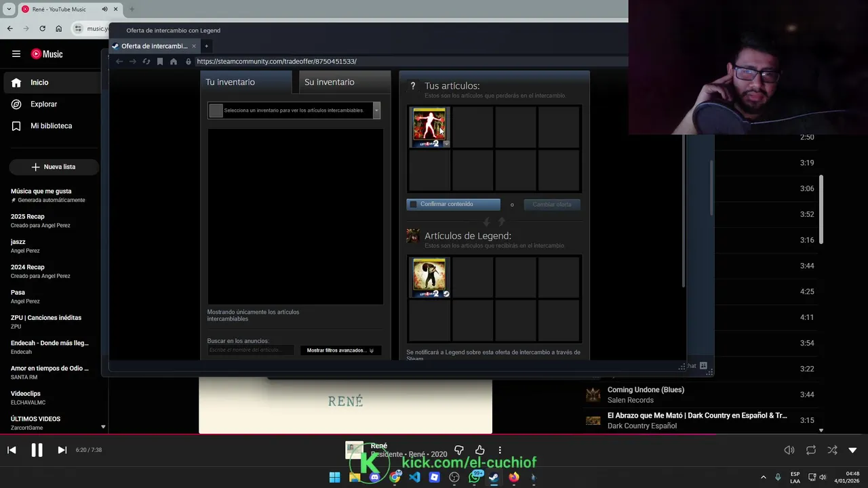Toggle repeat mode in player bar
Viewport: 868px width, 488px height.
click(811, 450)
